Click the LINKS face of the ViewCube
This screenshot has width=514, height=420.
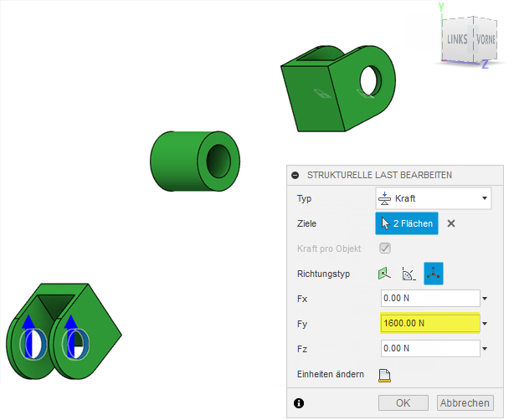(457, 39)
